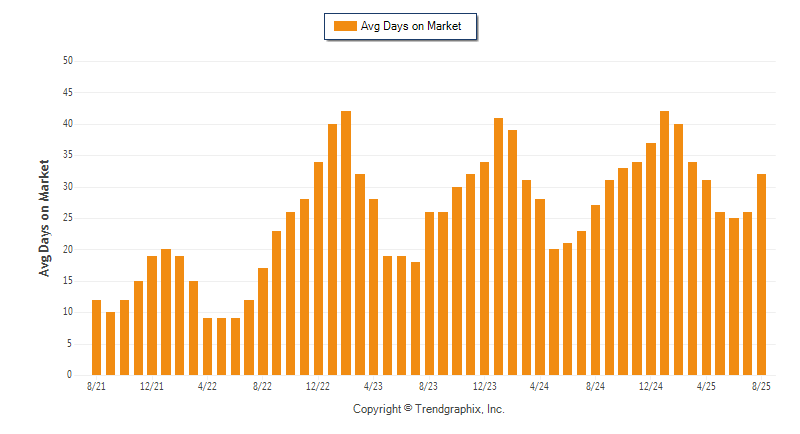Screen dimensions: 800x434
Task: Open the Copyright Trendgraphix, Inc. text
Action: 429,409
